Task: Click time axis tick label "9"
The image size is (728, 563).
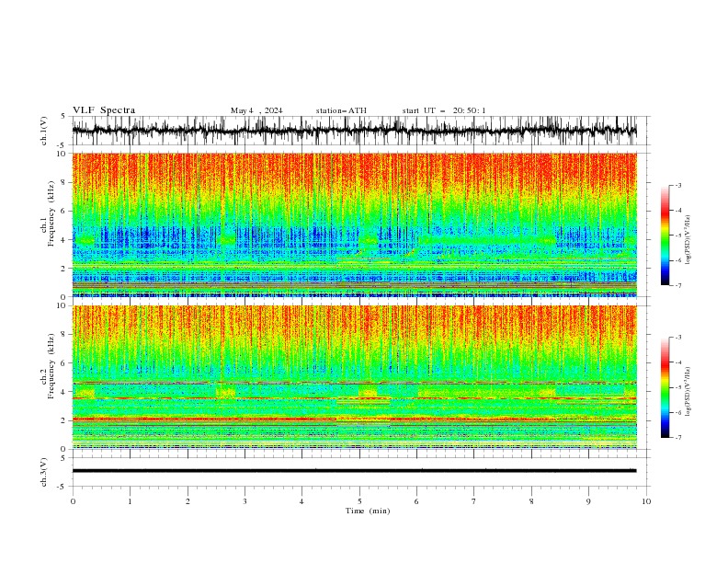Action: pos(588,501)
